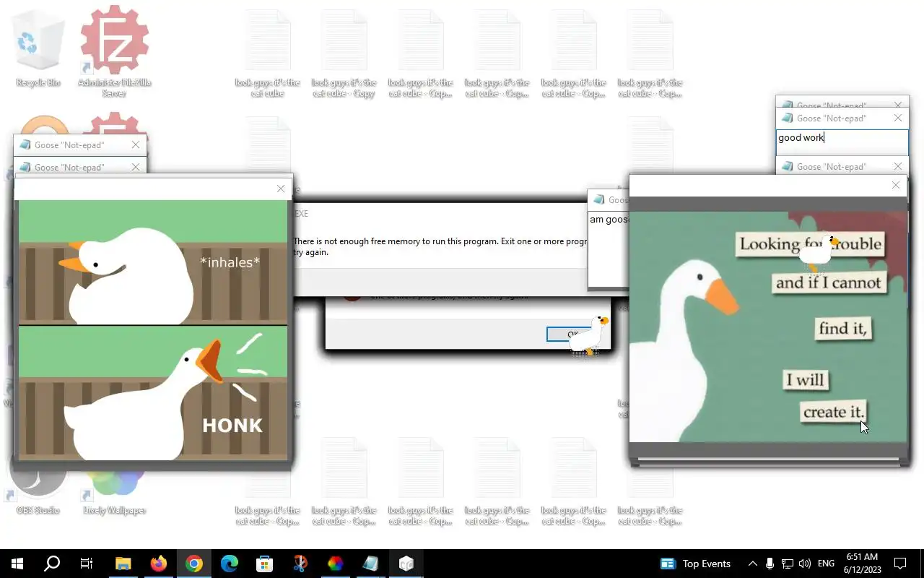Open Task View from the taskbar

(87, 564)
